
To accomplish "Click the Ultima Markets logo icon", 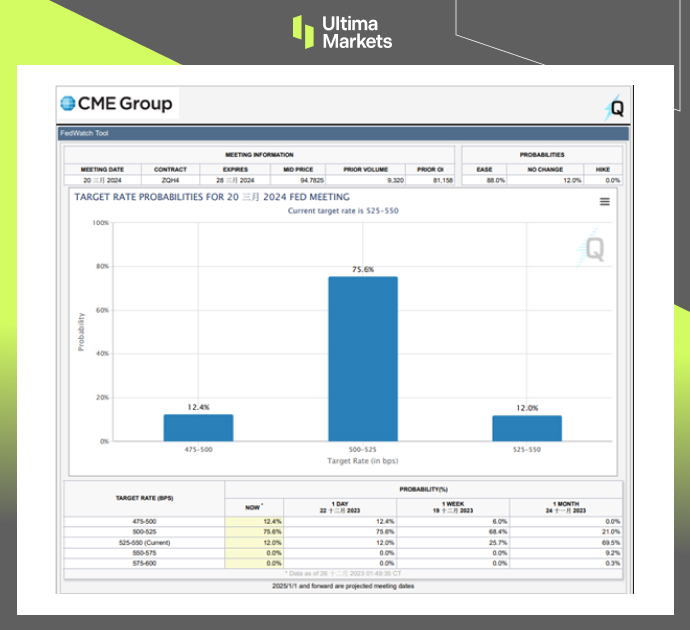I will coord(303,31).
